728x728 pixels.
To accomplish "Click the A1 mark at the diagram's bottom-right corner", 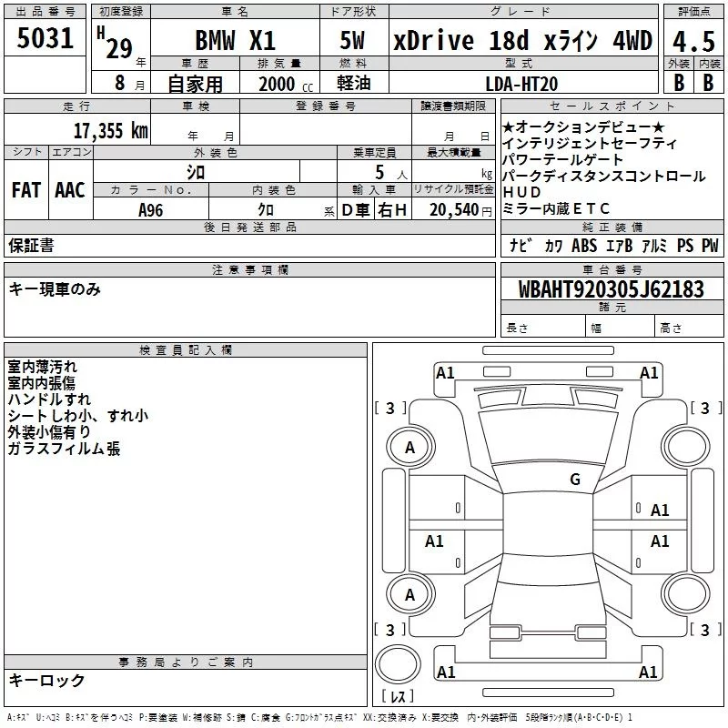I will pyautogui.click(x=649, y=672).
